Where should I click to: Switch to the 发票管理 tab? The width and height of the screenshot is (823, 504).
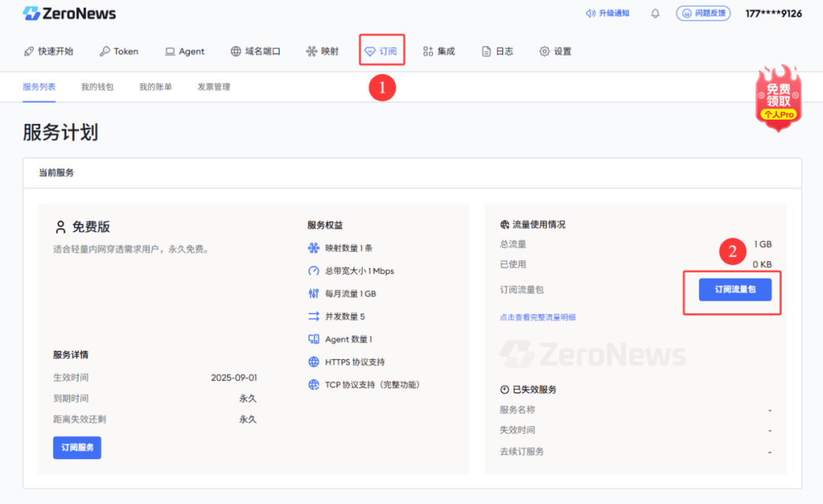213,87
